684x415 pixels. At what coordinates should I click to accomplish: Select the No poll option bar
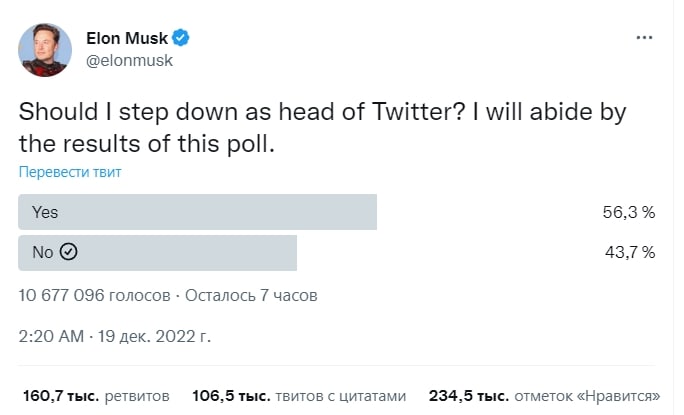[158, 252]
